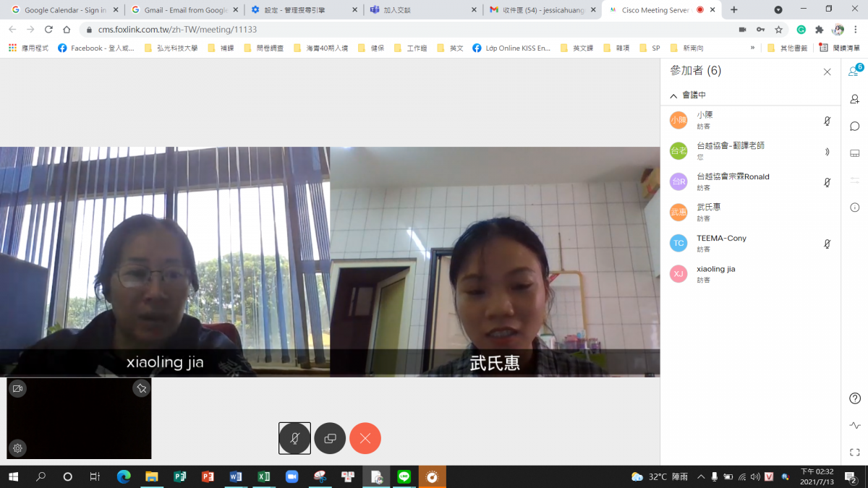Click the add participant sidebar icon
The height and width of the screenshot is (488, 868).
[x=854, y=99]
